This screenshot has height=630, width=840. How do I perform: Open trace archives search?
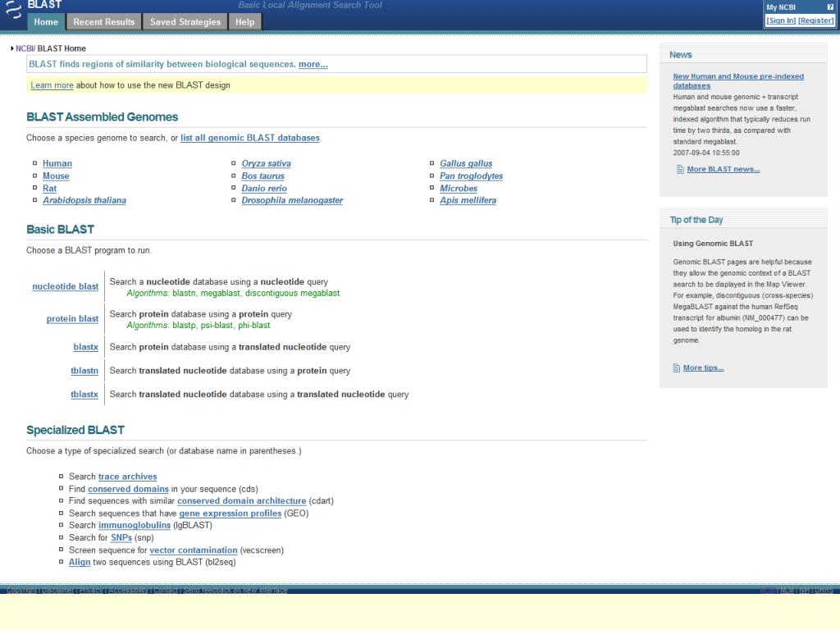(x=127, y=477)
